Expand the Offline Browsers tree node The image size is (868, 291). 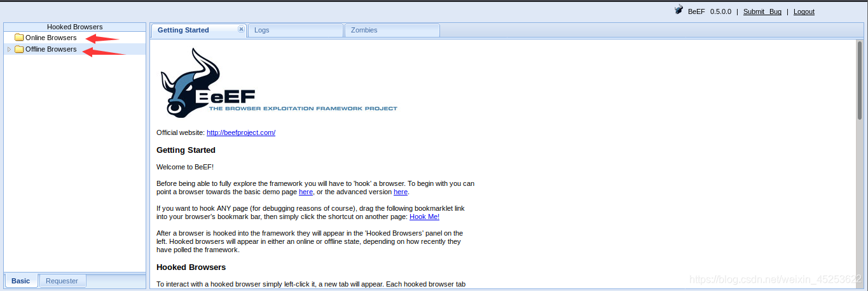(9, 49)
